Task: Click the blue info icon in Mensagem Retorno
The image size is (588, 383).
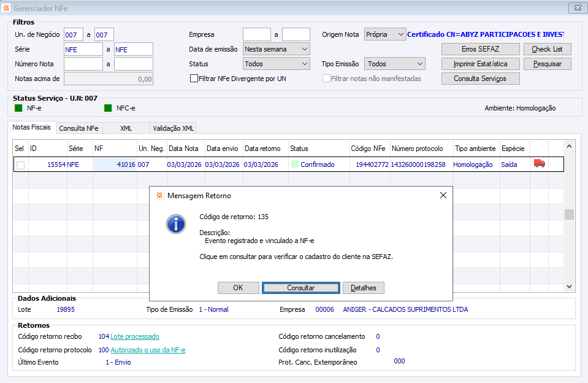Action: tap(176, 224)
